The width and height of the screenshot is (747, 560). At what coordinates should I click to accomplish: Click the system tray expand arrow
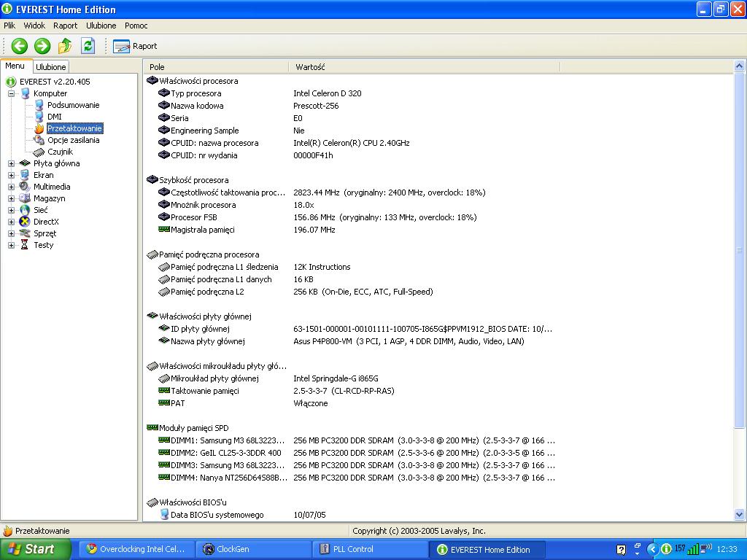point(652,549)
